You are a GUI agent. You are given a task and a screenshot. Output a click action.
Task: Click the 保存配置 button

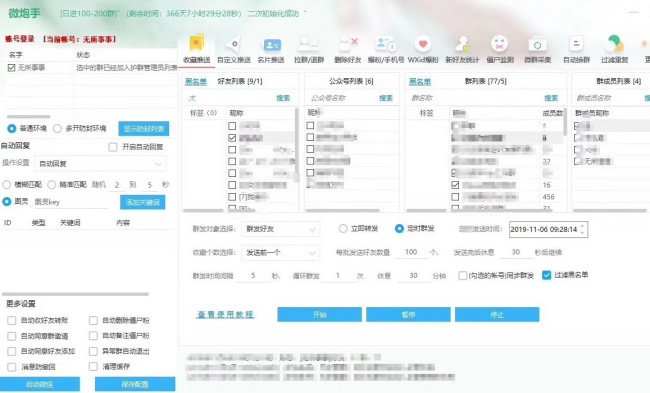[x=135, y=384]
